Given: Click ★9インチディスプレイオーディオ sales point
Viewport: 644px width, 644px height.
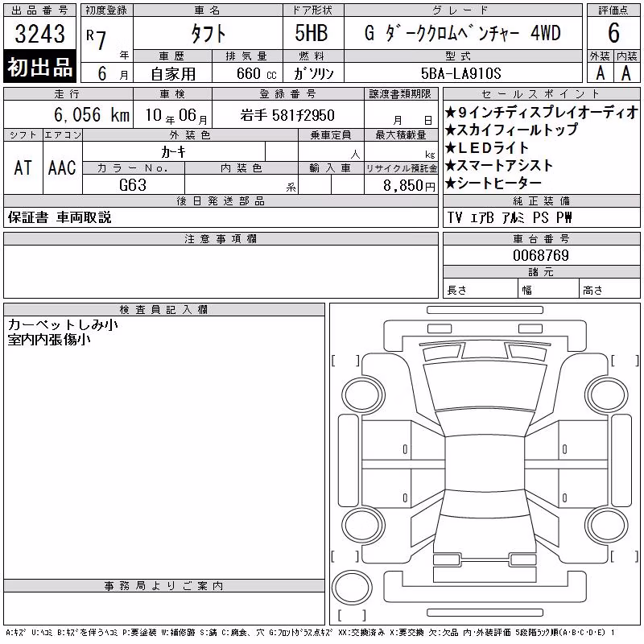Looking at the screenshot, I should (542, 112).
